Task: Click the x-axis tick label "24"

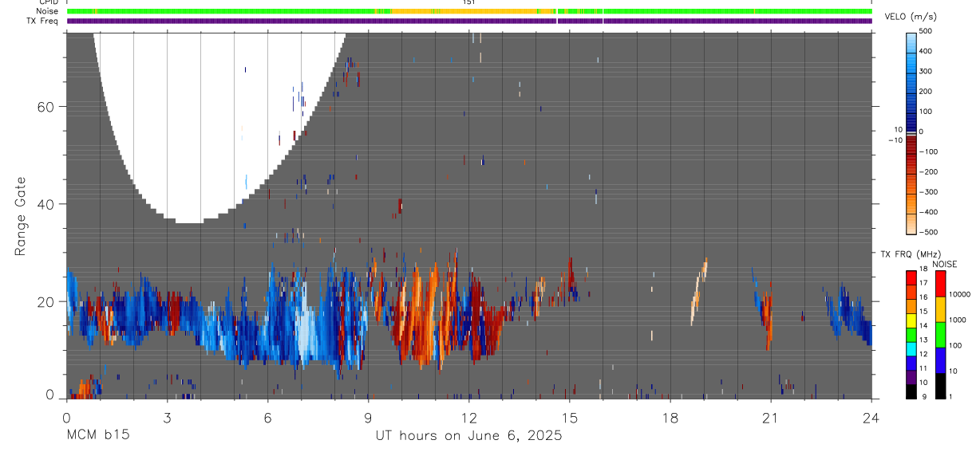Action: [871, 416]
